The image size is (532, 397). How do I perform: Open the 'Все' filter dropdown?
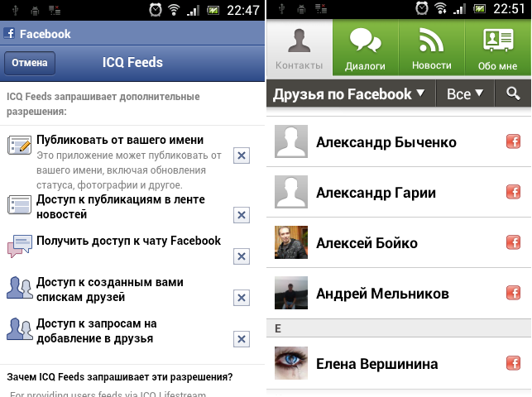point(465,94)
